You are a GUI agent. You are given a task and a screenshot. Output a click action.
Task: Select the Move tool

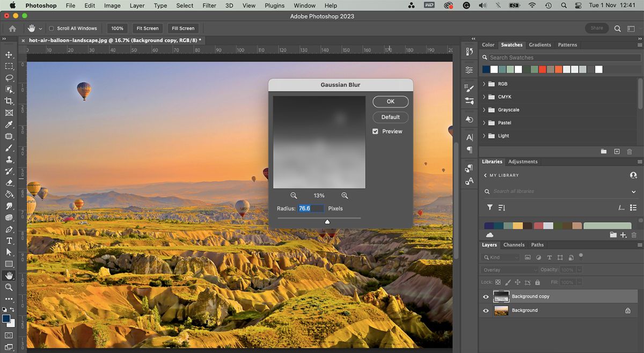pos(9,54)
